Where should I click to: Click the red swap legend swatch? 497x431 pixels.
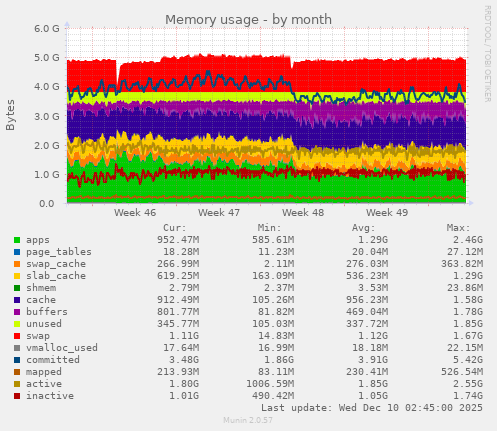(17, 336)
